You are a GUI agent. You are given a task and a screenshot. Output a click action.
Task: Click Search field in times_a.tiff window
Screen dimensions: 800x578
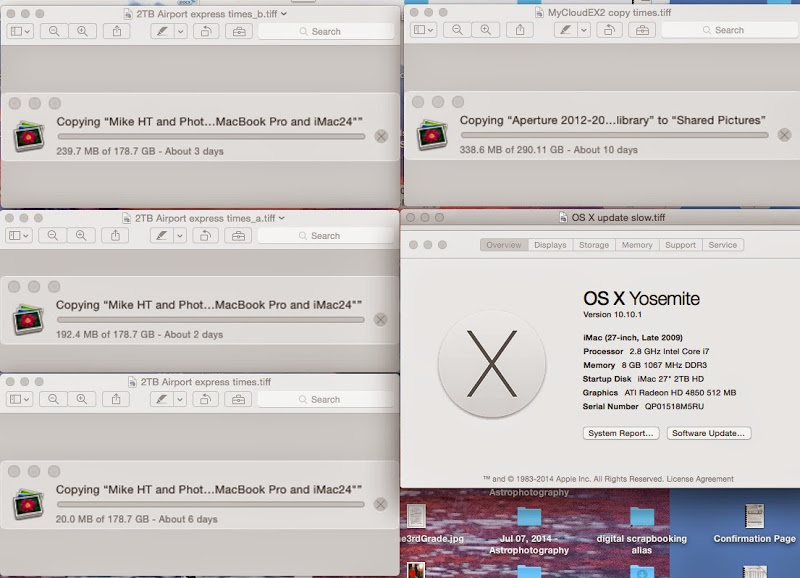pyautogui.click(x=326, y=235)
